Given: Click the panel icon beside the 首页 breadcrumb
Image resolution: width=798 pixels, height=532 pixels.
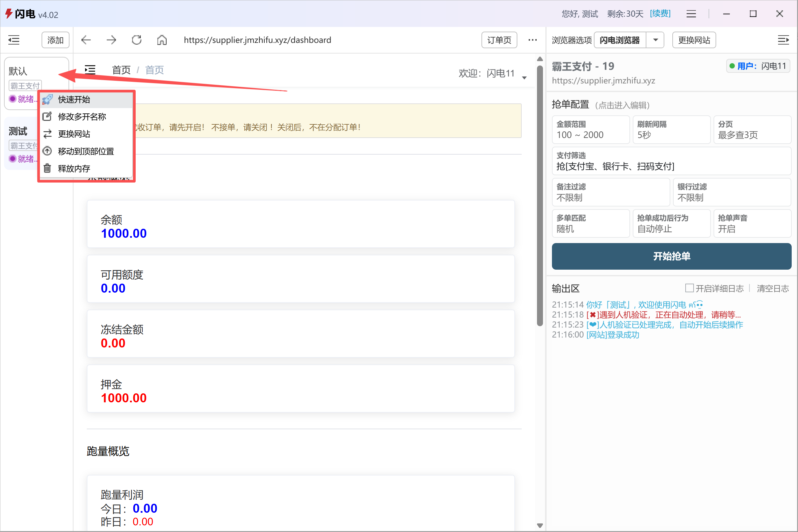Looking at the screenshot, I should click(90, 70).
